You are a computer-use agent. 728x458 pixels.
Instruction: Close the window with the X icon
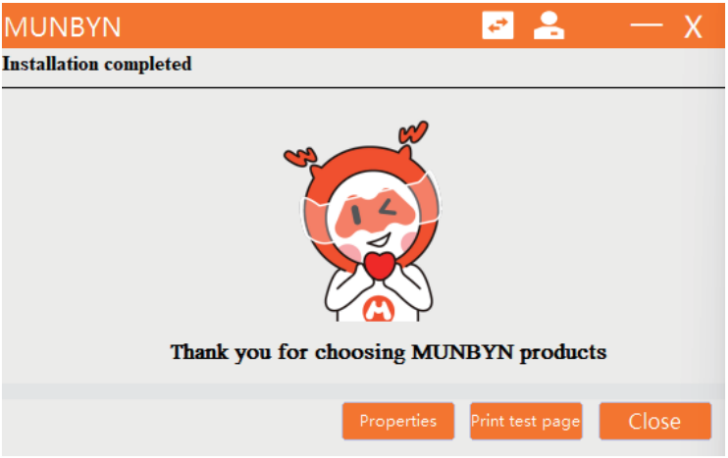tap(693, 27)
